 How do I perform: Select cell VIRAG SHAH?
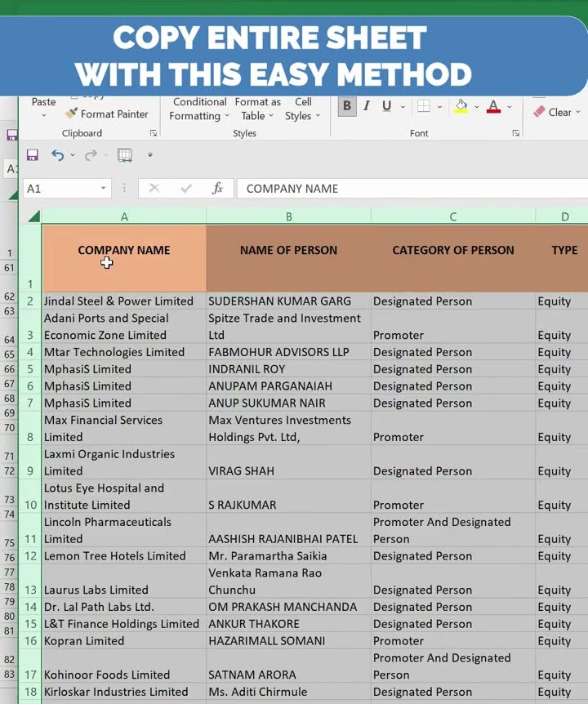(x=288, y=462)
